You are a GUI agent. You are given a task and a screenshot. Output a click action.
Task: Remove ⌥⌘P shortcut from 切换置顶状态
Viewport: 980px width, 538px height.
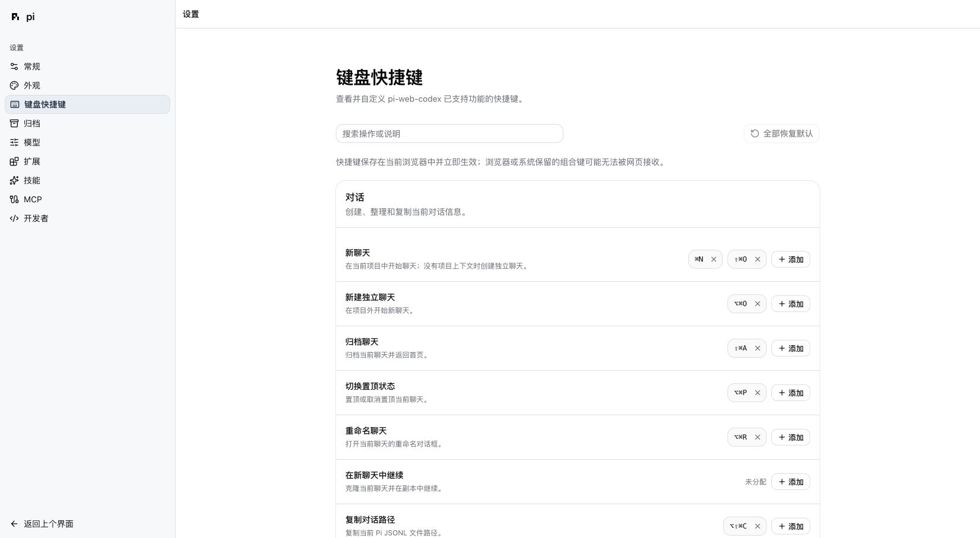758,393
